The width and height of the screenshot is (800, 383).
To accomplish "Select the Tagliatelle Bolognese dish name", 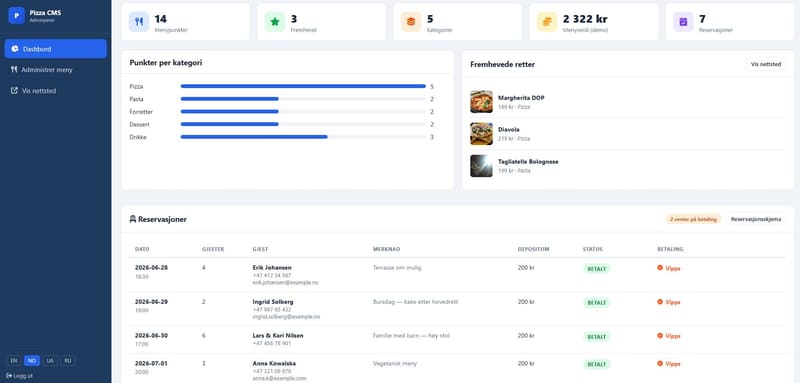I will click(x=528, y=161).
